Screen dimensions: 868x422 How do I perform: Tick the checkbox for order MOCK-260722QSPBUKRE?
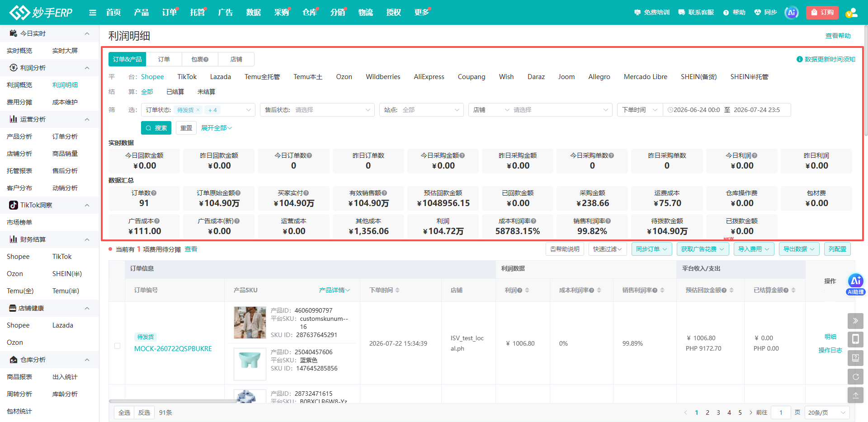pos(117,346)
